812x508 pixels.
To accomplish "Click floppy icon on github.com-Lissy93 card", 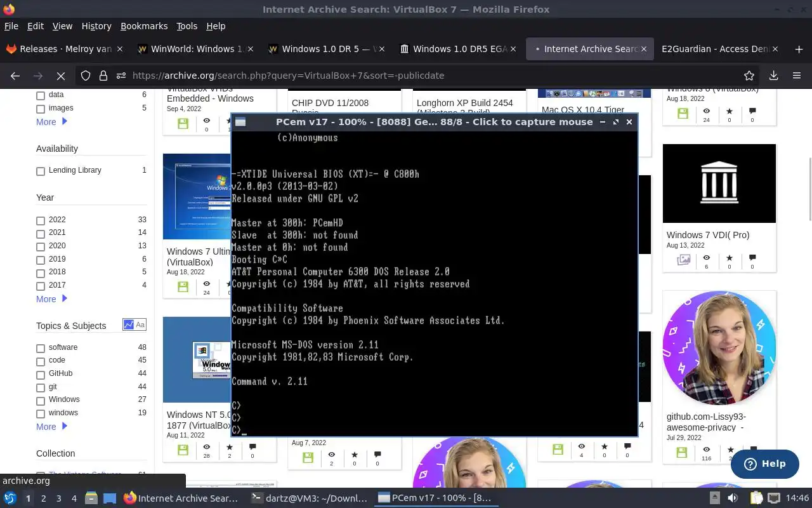I will click(682, 452).
